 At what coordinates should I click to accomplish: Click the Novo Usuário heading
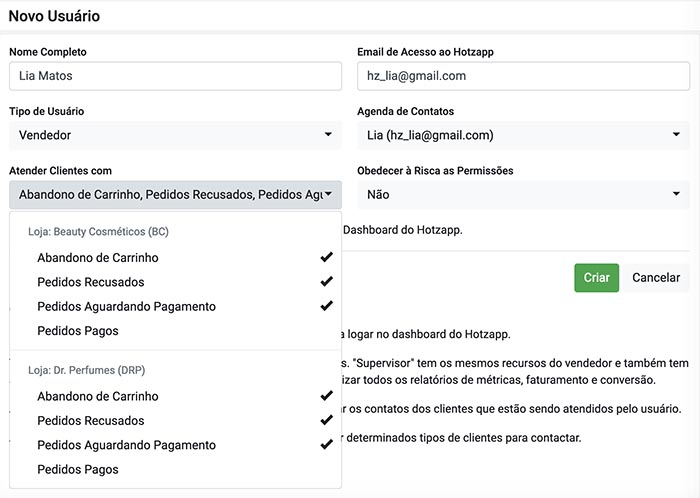pos(54,16)
